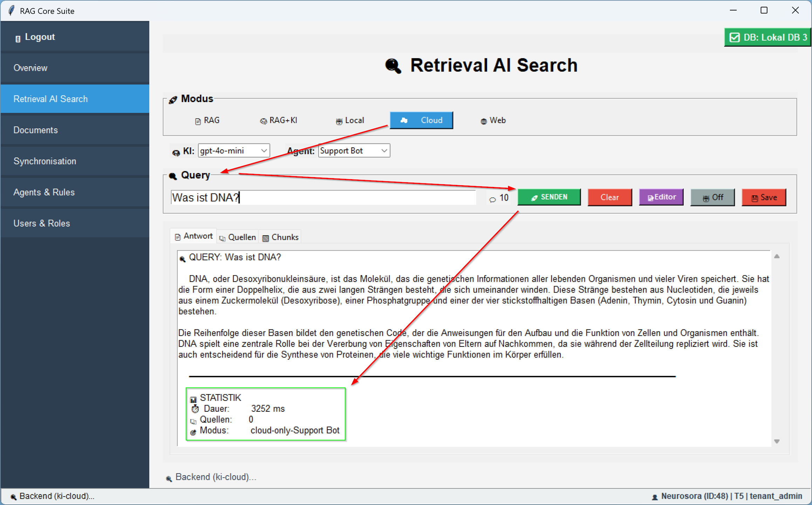Click the query text input field

[323, 197]
